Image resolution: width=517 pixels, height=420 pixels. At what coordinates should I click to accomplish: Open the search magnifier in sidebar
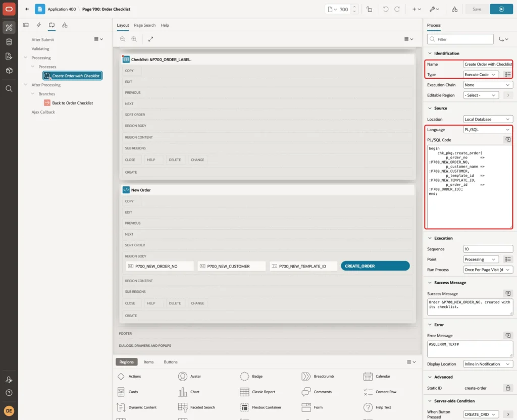pos(9,89)
